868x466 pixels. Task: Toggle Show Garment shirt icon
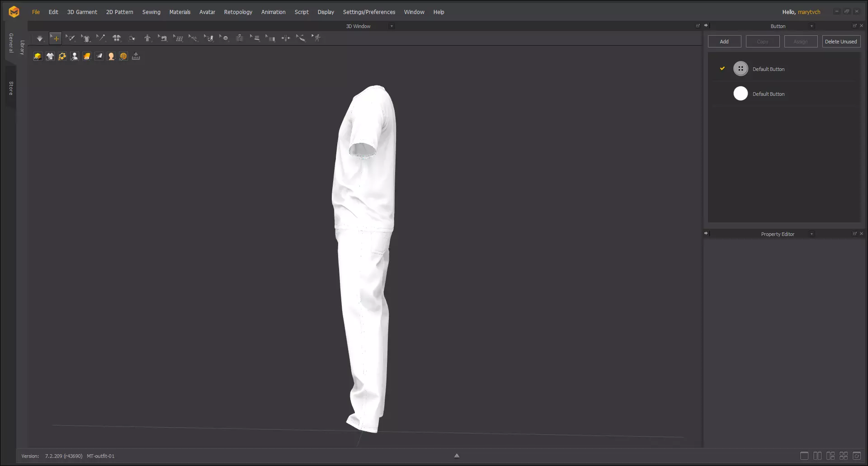click(50, 56)
